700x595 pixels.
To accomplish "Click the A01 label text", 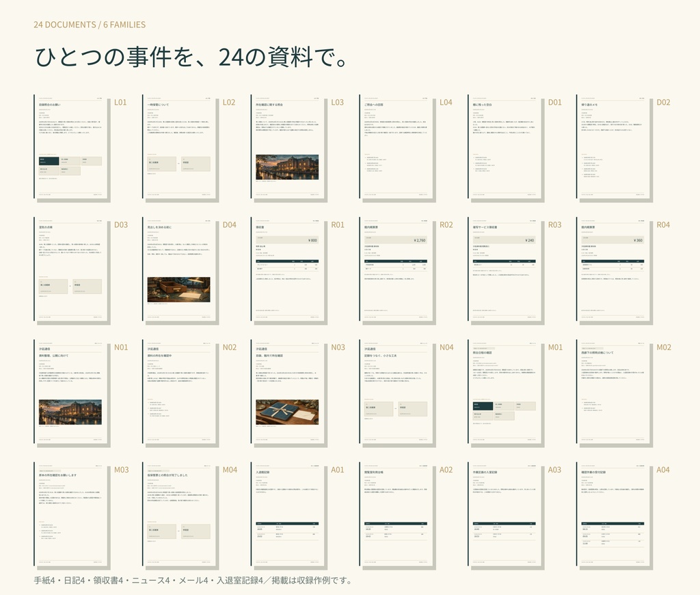I will 338,469.
